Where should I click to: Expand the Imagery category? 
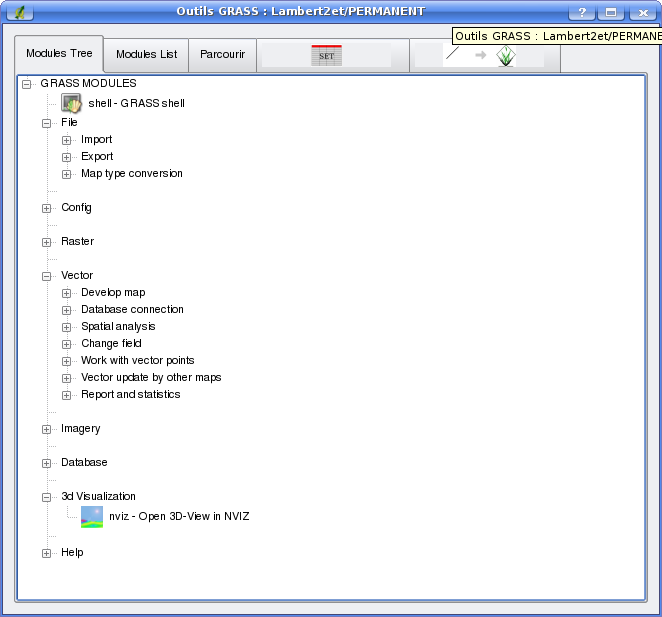(x=47, y=429)
